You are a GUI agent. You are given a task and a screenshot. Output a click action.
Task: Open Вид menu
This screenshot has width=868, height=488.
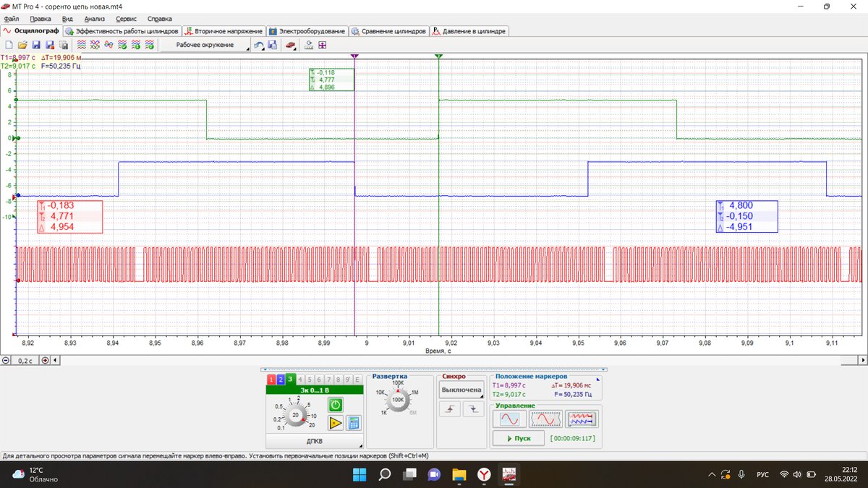coord(67,19)
